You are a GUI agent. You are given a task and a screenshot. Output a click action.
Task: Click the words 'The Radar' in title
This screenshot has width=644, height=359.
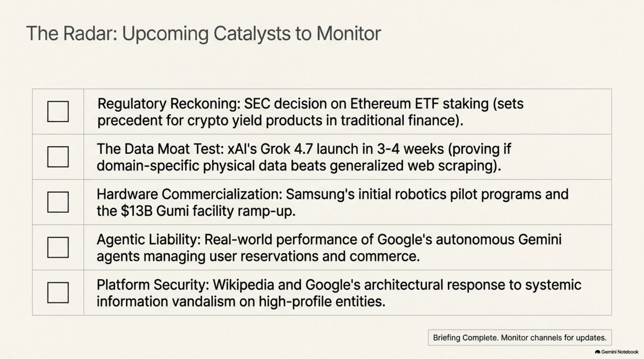click(x=71, y=33)
